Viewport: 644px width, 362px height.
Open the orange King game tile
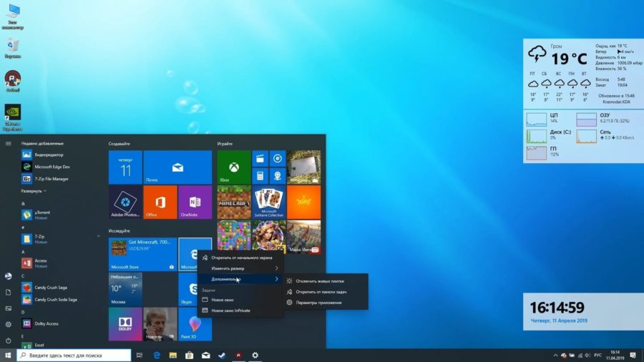point(303,202)
